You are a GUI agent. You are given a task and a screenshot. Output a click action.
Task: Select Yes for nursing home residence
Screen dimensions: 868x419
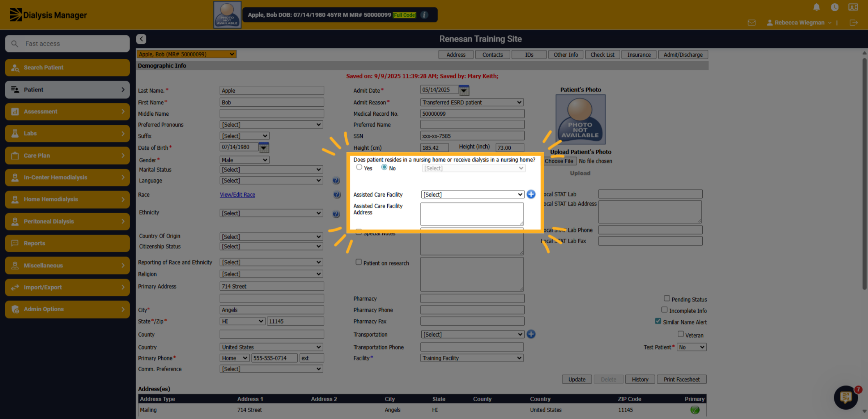tap(359, 167)
